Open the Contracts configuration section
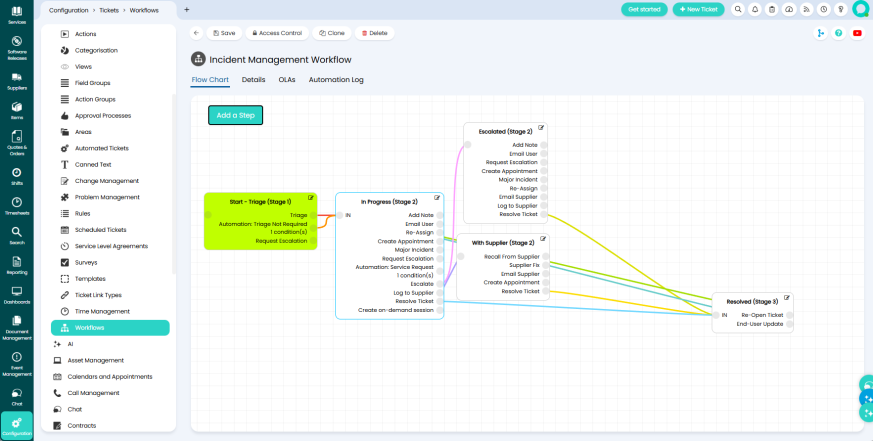The height and width of the screenshot is (441, 873). coord(82,425)
